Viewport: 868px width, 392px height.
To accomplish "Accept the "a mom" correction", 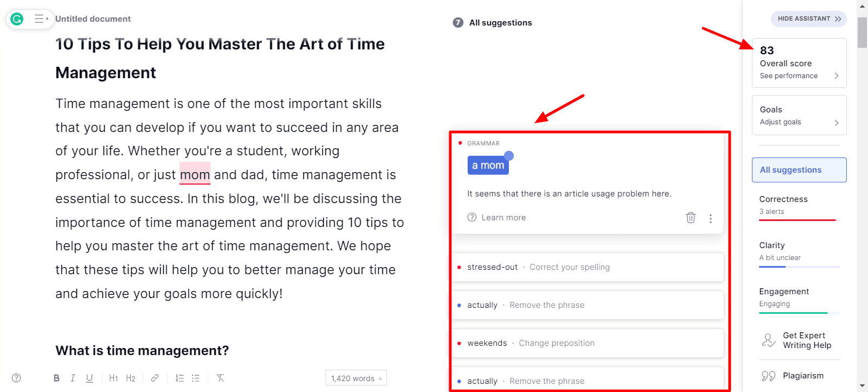I will [488, 166].
